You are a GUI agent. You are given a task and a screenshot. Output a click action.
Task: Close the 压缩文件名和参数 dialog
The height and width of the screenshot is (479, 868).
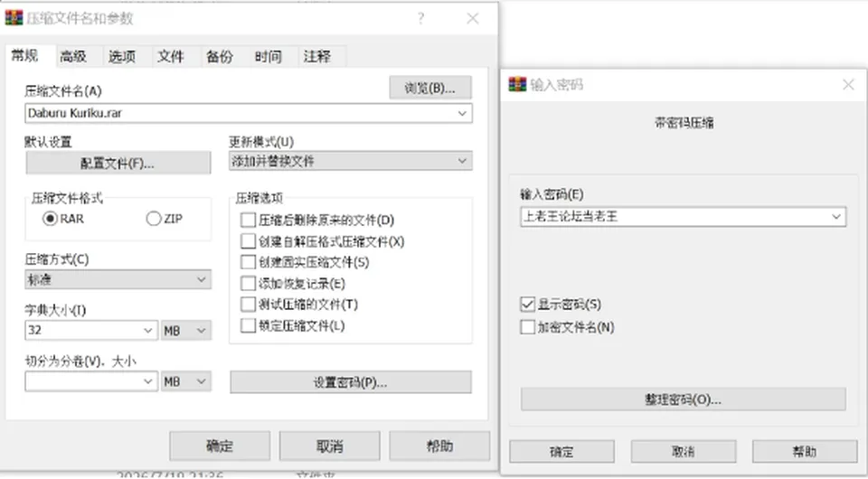coord(472,19)
